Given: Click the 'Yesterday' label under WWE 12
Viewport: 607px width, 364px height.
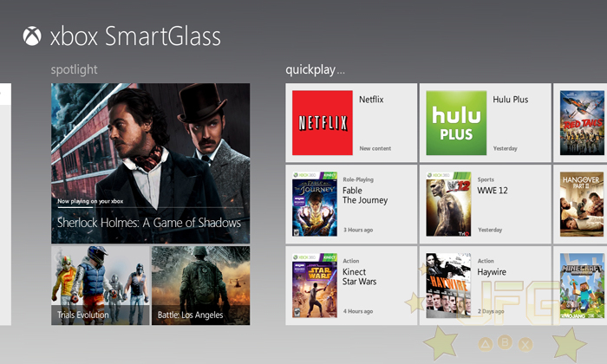Looking at the screenshot, I should [490, 230].
